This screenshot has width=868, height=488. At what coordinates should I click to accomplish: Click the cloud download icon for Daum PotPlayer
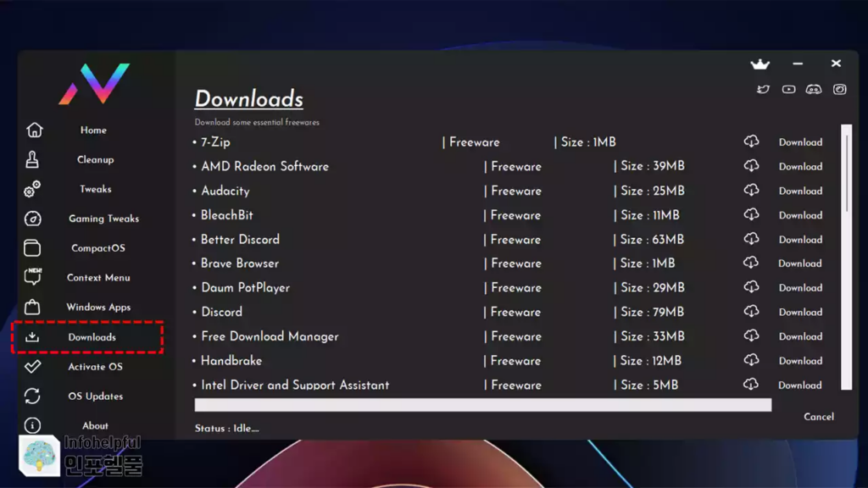pos(751,287)
